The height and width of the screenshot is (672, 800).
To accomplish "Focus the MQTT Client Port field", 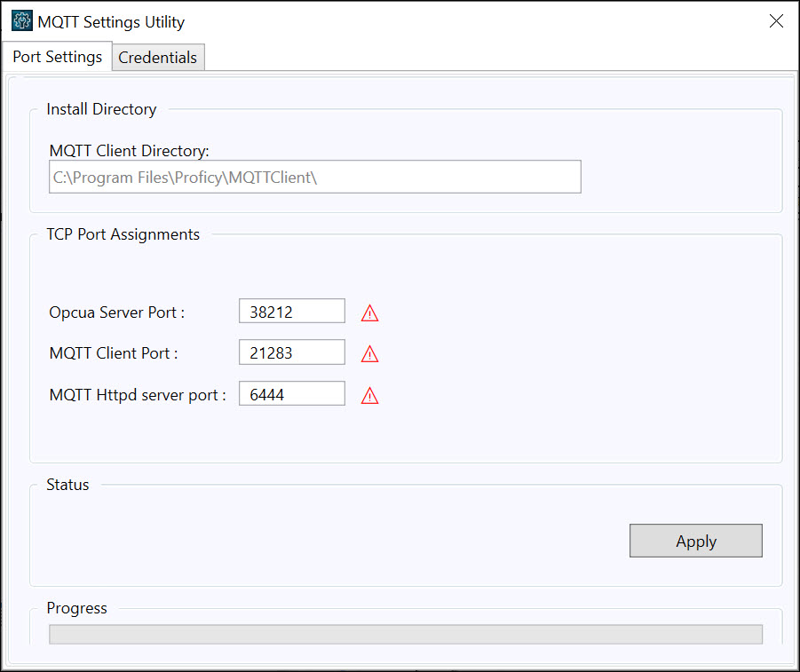I will click(292, 352).
